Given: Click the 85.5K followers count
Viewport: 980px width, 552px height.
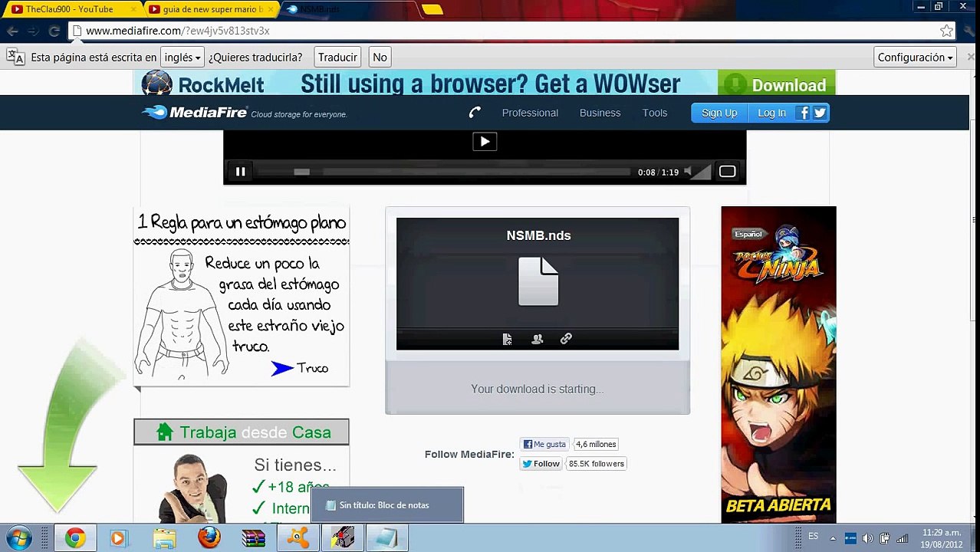Looking at the screenshot, I should (597, 464).
